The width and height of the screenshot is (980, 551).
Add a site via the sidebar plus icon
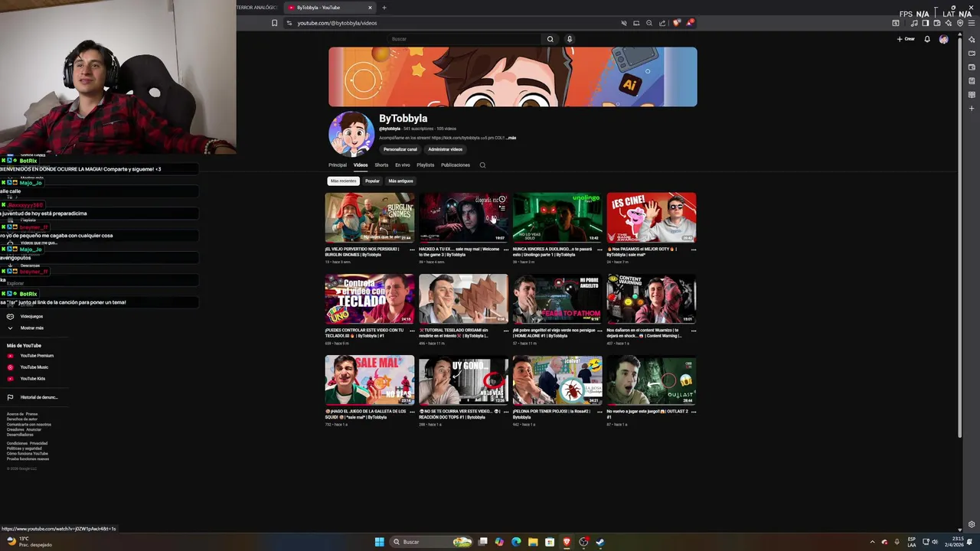click(972, 109)
